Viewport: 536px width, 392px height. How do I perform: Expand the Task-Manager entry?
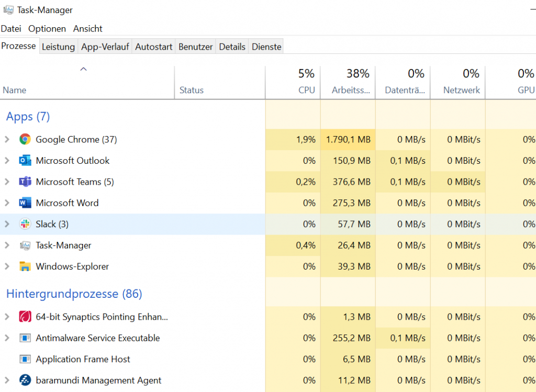7,245
